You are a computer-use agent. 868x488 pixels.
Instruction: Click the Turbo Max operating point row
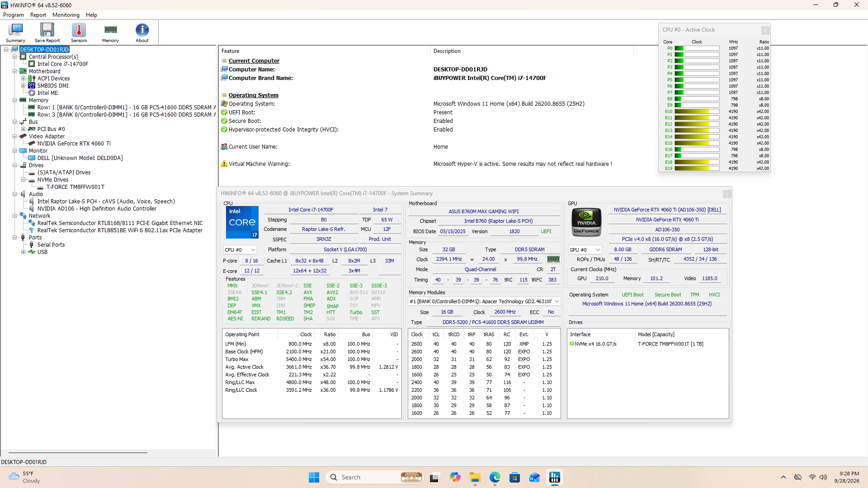[x=311, y=359]
